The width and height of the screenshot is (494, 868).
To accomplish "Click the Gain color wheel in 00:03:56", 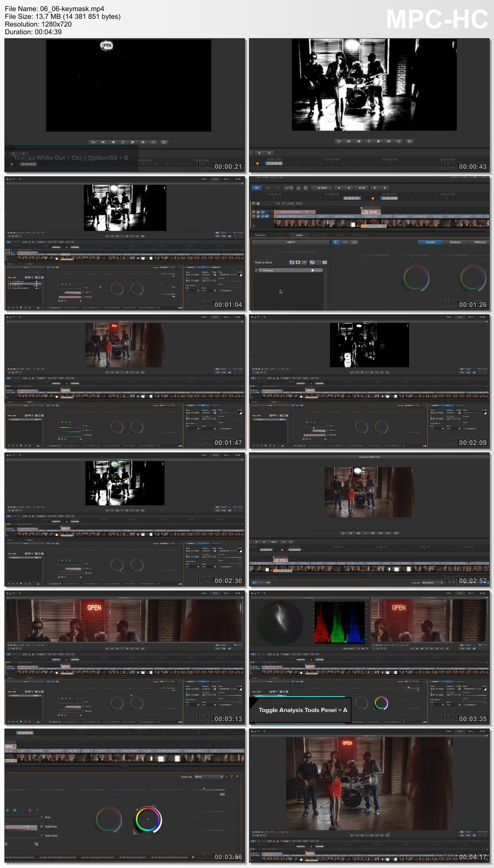I will (x=148, y=819).
